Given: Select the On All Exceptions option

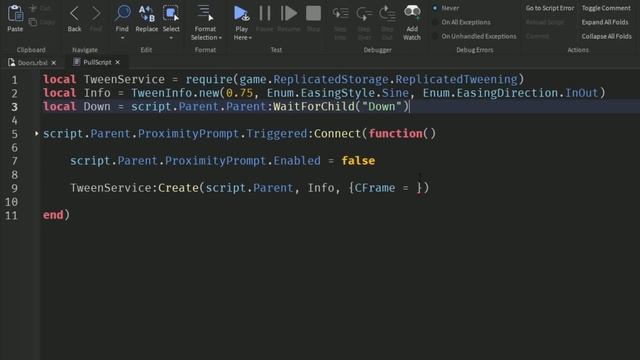Looking at the screenshot, I should (435, 22).
